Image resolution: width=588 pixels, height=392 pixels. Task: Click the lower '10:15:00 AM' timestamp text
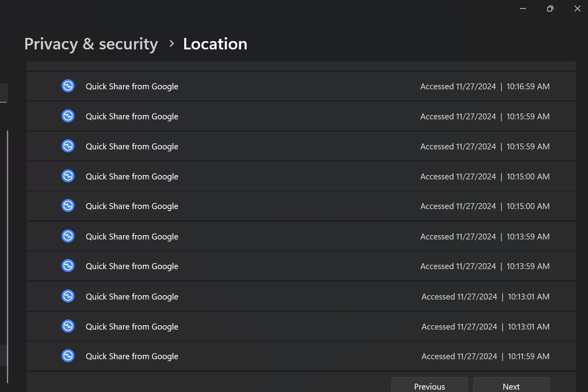tap(528, 206)
